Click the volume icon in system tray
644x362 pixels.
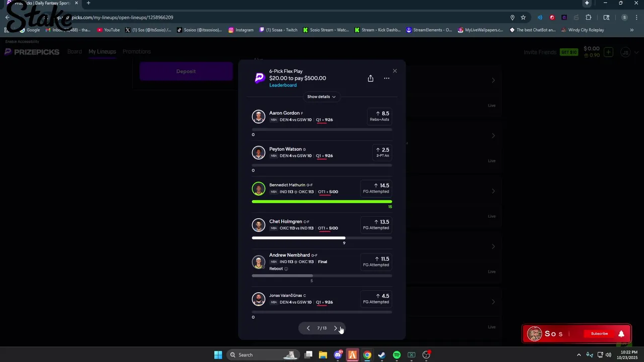(x=608, y=355)
